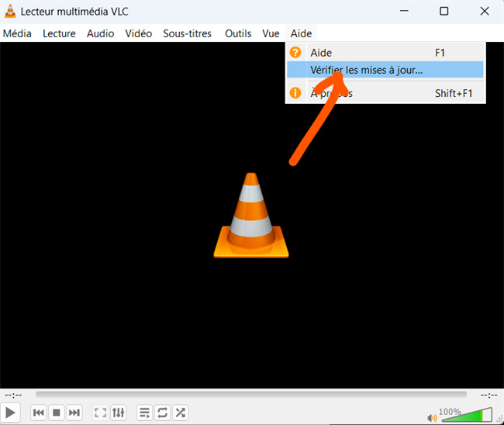Screen dimensions: 504x425
Task: Click the Play button
Action: point(10,413)
